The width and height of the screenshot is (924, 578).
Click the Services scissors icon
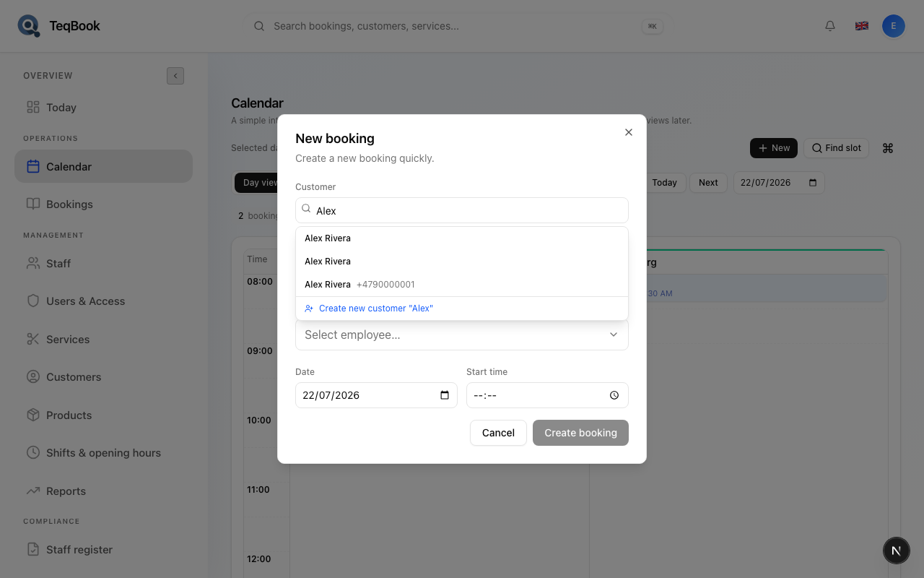pyautogui.click(x=33, y=339)
